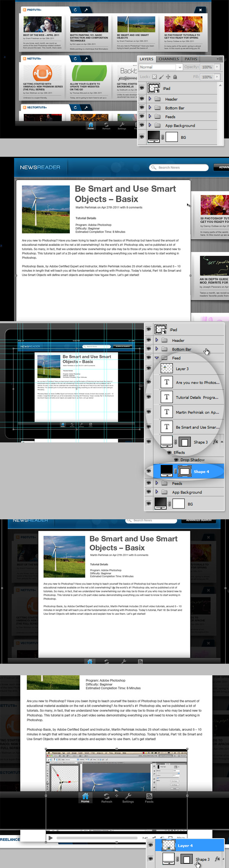The height and width of the screenshot is (868, 229).
Task: Click the Opacity 100% value field
Action: click(x=207, y=67)
